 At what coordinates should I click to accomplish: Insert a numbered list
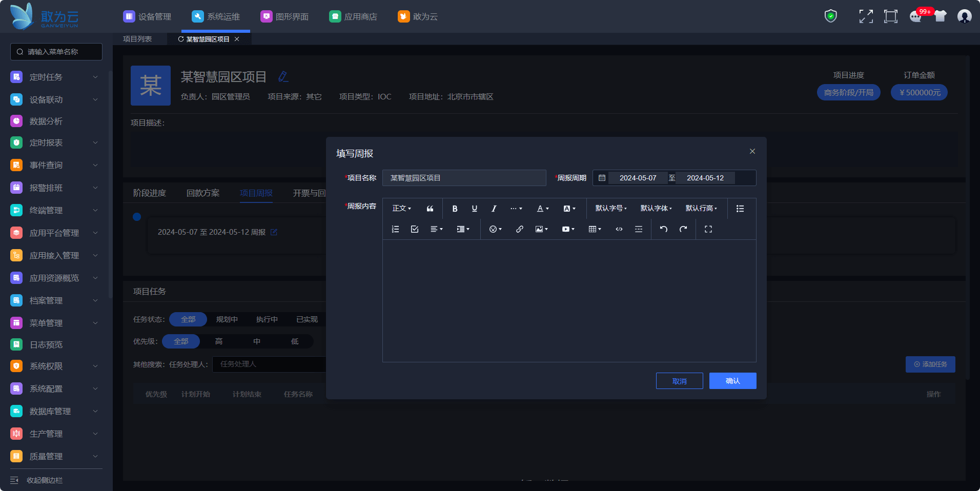[x=395, y=229]
